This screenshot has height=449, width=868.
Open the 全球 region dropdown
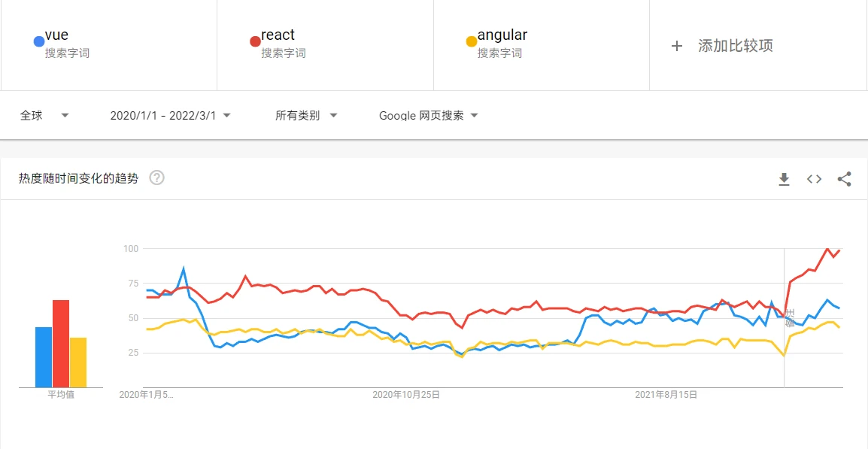(44, 116)
